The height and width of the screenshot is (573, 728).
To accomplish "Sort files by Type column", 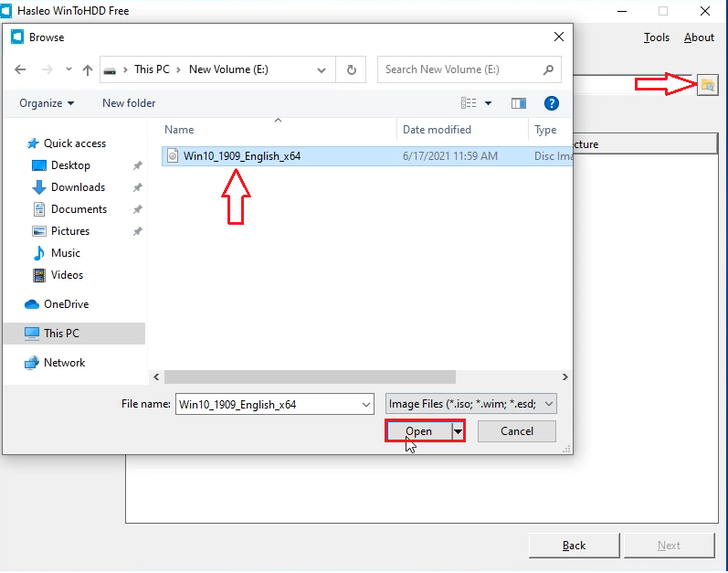I will pyautogui.click(x=545, y=130).
